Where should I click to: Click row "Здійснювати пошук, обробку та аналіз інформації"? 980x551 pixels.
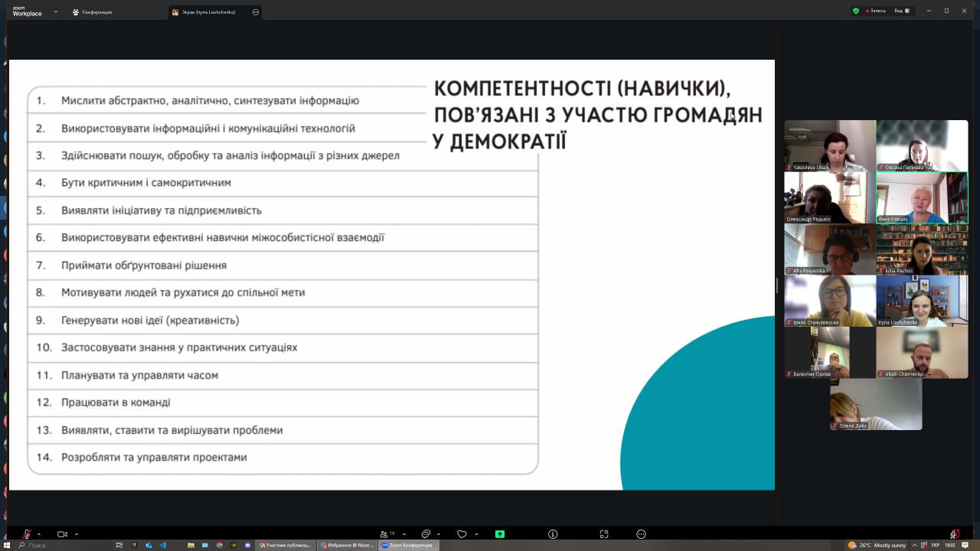(x=283, y=155)
